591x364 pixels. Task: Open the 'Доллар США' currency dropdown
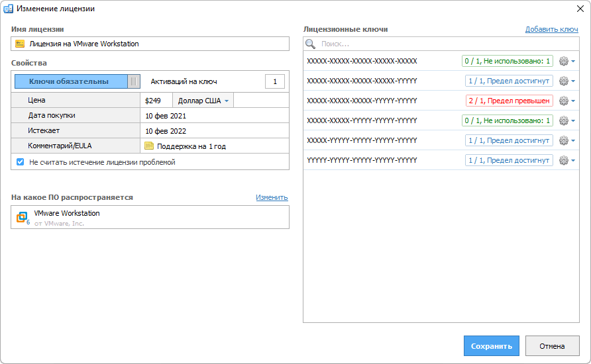coord(203,101)
